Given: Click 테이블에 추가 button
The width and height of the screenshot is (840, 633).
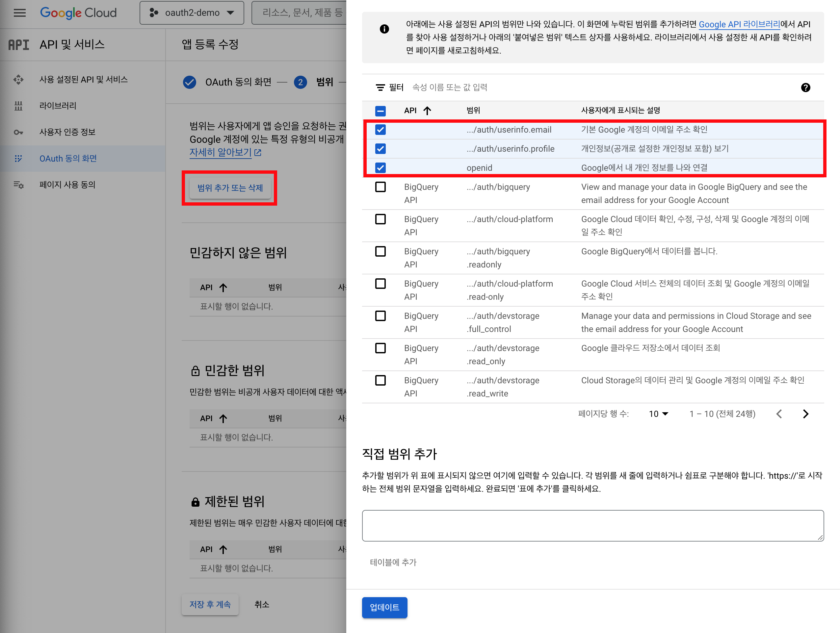Looking at the screenshot, I should tap(393, 562).
